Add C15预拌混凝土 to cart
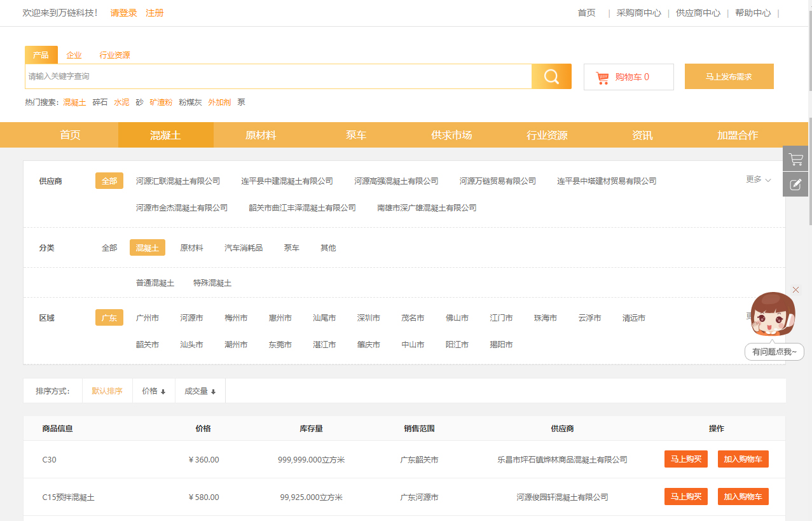The width and height of the screenshot is (812, 521). point(743,497)
